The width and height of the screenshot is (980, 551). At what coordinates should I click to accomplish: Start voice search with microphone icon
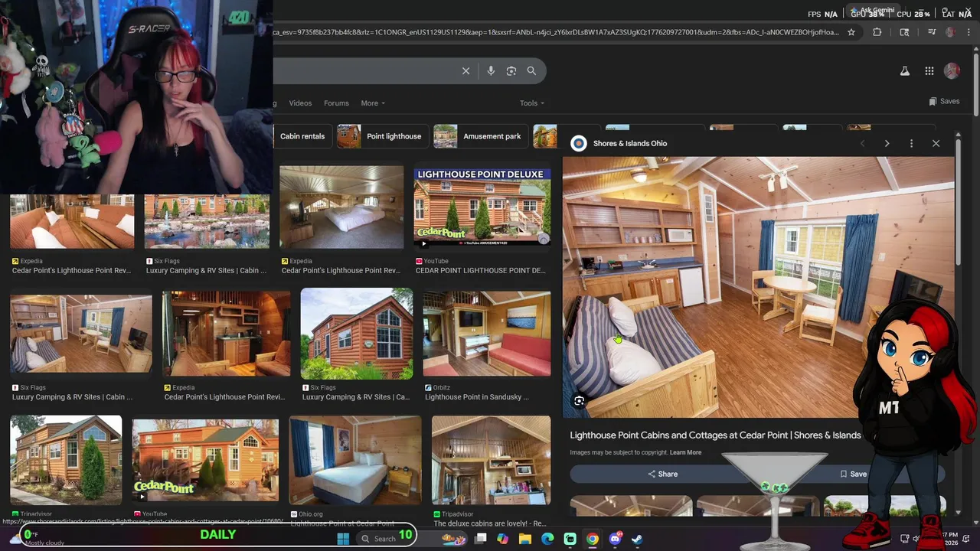(491, 71)
